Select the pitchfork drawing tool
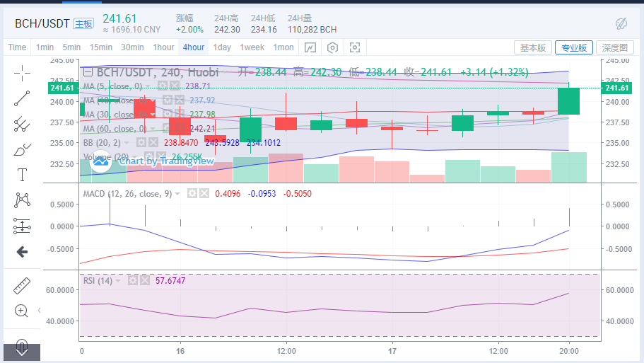The image size is (644, 363). 22,124
